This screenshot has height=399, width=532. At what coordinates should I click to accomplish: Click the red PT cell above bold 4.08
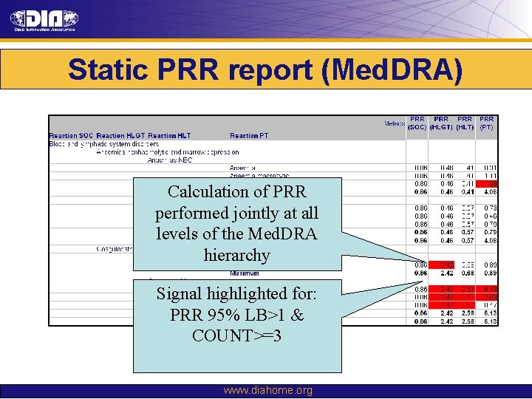coord(486,184)
